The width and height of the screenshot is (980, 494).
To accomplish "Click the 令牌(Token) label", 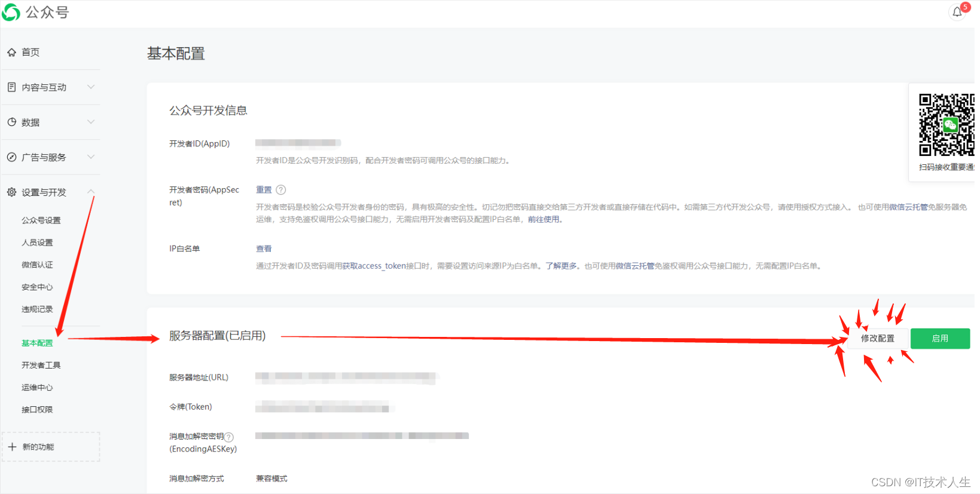I will (x=191, y=407).
